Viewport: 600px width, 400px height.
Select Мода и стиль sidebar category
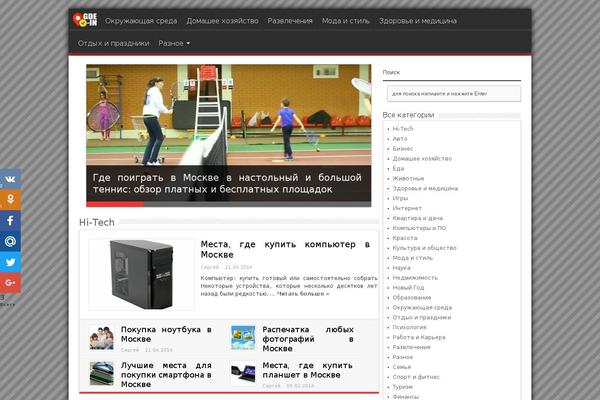tap(412, 258)
